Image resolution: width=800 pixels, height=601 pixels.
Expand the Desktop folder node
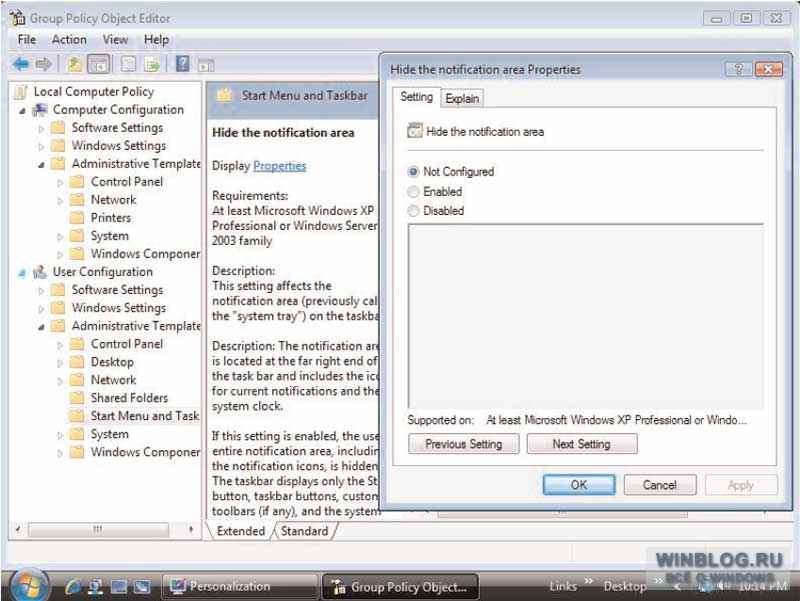[x=60, y=363]
